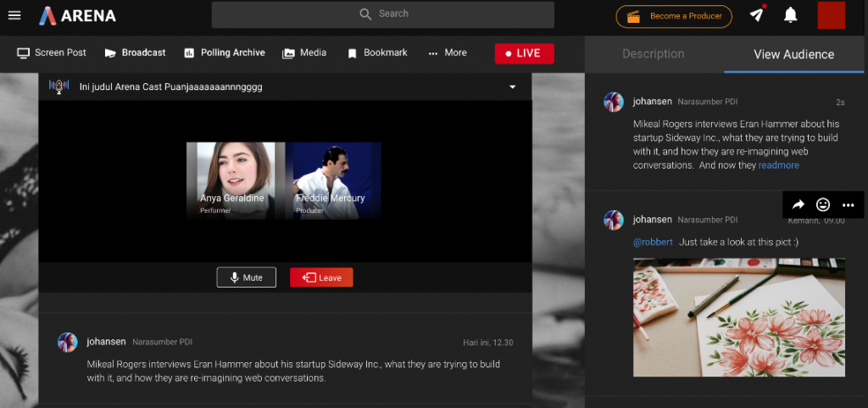Open the Polling Archive section
Screen dimensions: 868x408
pos(225,53)
